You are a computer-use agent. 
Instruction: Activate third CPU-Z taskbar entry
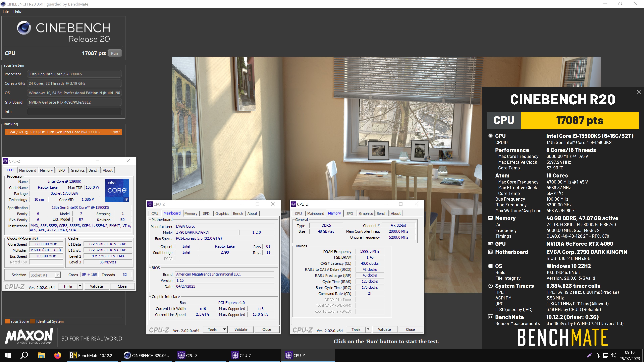tap(308, 355)
